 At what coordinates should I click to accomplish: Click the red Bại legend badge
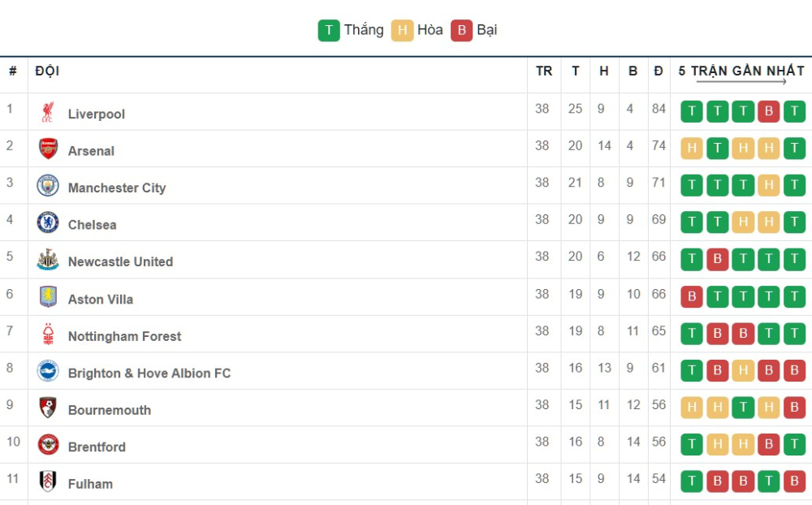461,31
